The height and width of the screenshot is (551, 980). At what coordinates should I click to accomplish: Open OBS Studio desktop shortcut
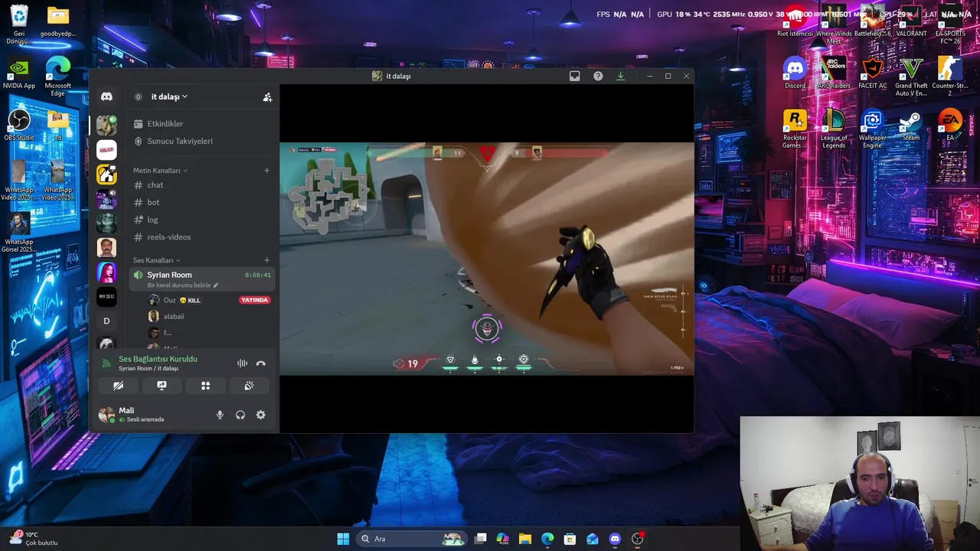[19, 126]
